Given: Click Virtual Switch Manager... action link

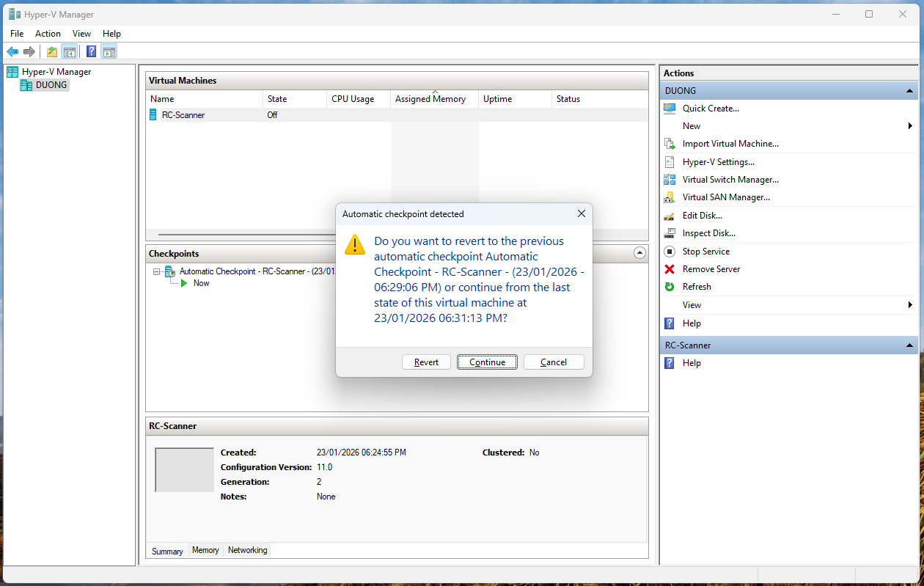Looking at the screenshot, I should pyautogui.click(x=730, y=180).
